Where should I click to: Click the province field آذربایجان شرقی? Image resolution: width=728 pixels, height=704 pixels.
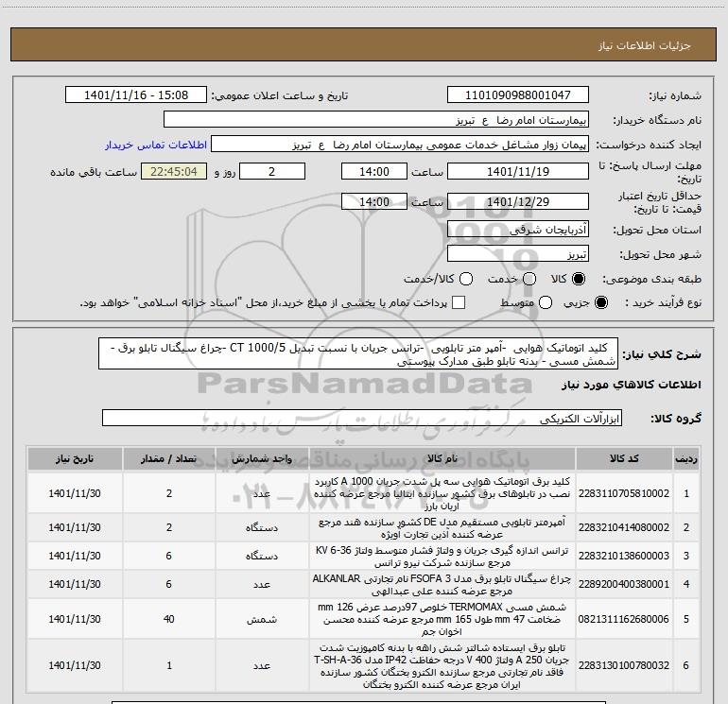pyautogui.click(x=518, y=230)
